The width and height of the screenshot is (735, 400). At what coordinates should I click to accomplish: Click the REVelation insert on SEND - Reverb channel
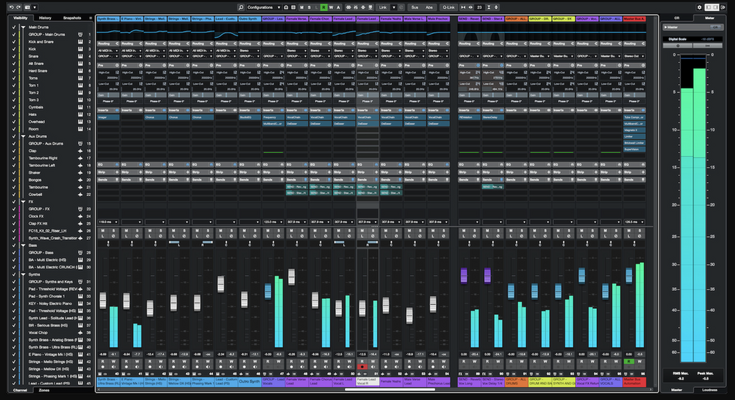coord(469,117)
